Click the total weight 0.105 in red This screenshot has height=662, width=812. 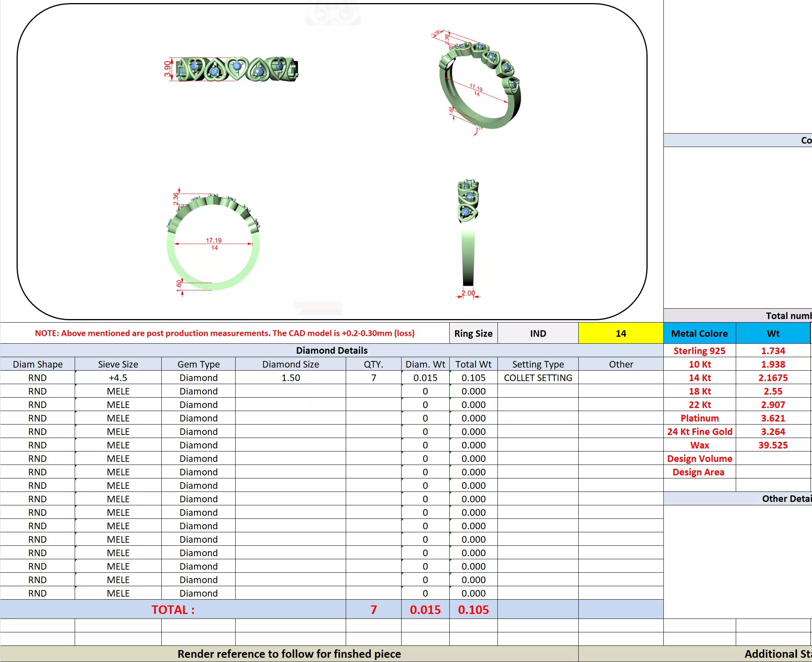[x=473, y=609]
